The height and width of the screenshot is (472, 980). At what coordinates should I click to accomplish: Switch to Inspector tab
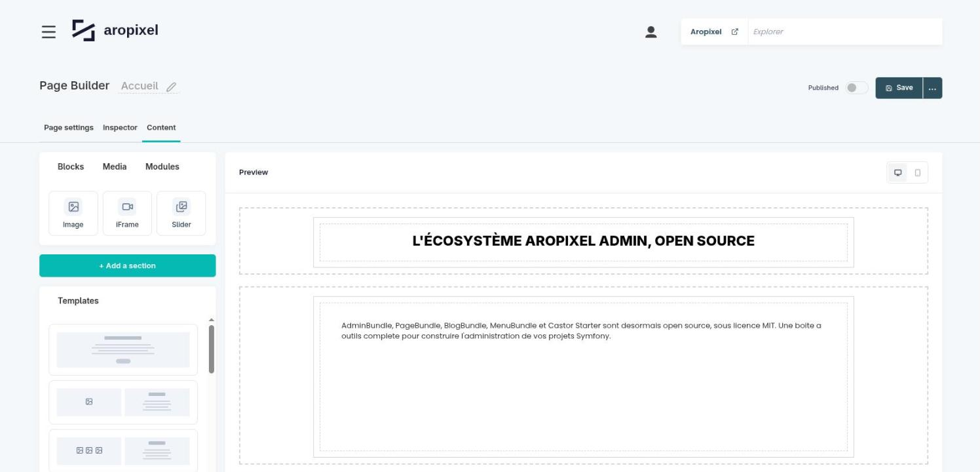tap(120, 128)
